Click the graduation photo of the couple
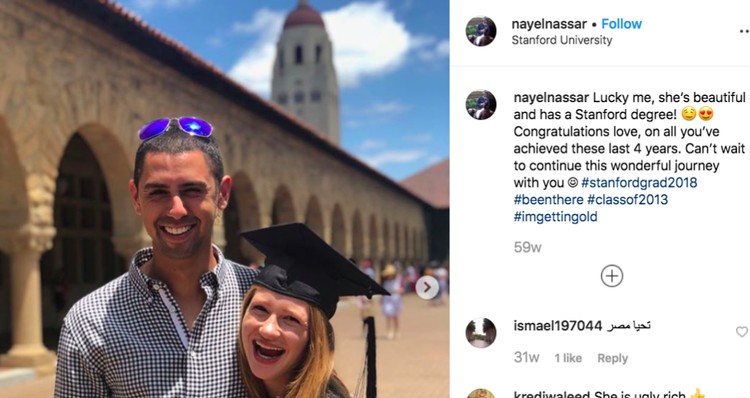Screen dimensions: 750x398 coord(224,199)
